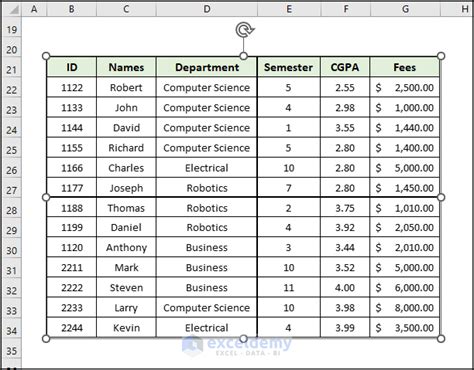Click the name Richard
The height and width of the screenshot is (370, 474).
[x=126, y=148]
